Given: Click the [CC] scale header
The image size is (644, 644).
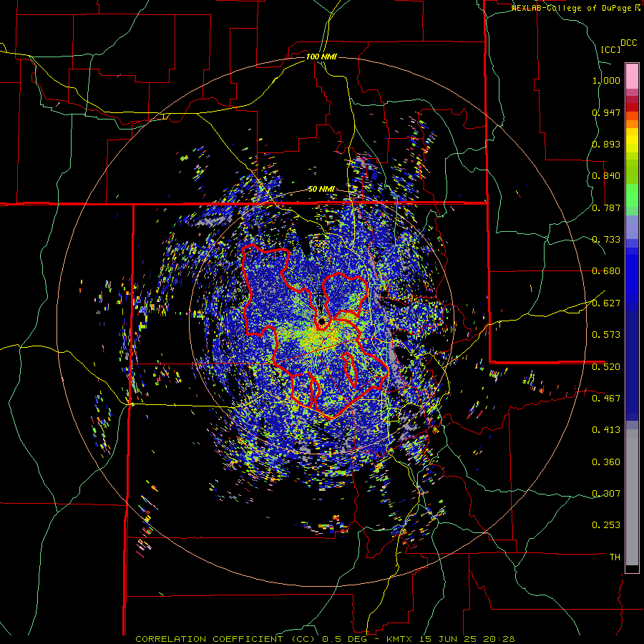Looking at the screenshot, I should [x=610, y=49].
